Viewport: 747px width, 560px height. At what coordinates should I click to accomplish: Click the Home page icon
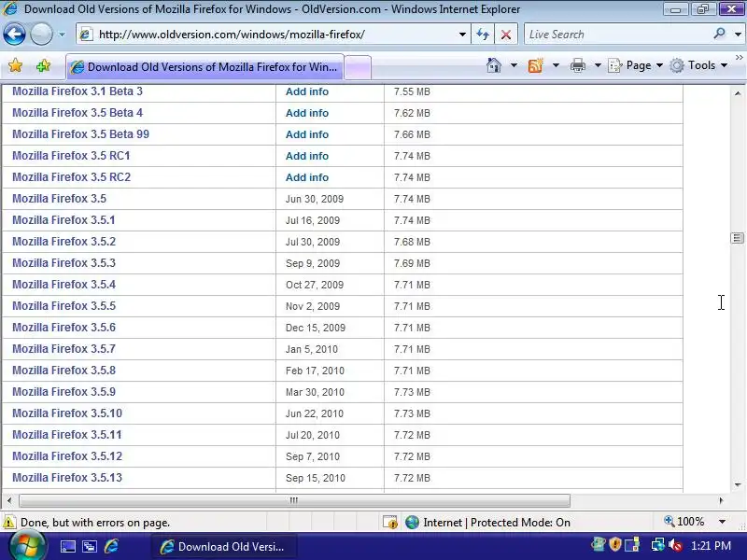(494, 65)
